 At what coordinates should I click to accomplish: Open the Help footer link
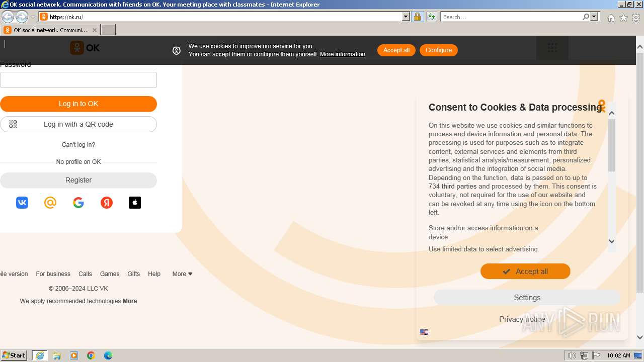[x=154, y=274]
